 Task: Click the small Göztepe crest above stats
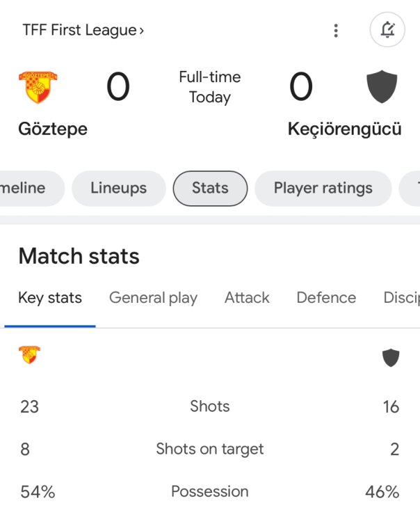tap(29, 356)
